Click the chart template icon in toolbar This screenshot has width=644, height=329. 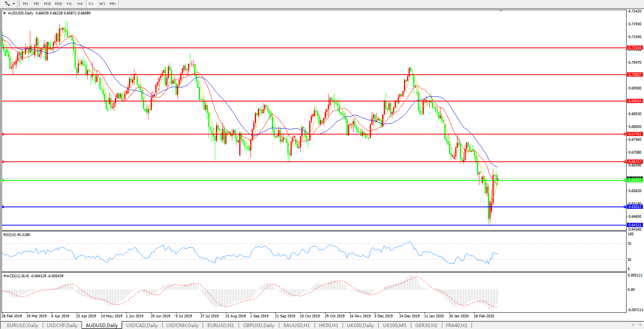click(7, 4)
